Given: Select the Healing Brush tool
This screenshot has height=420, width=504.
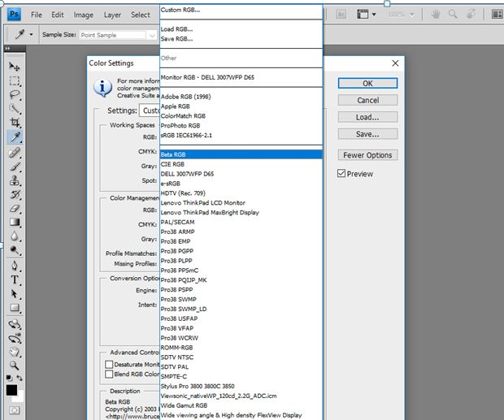Looking at the screenshot, I should (x=14, y=152).
